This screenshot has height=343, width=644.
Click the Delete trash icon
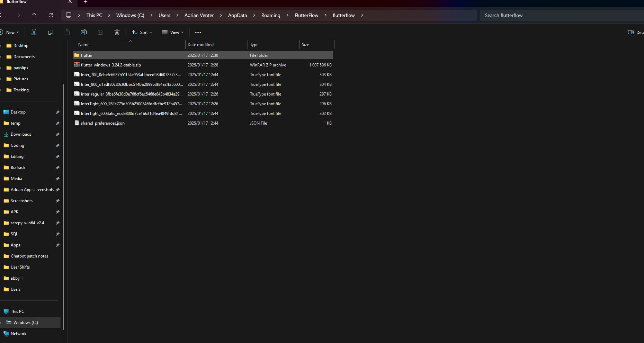[x=117, y=32]
